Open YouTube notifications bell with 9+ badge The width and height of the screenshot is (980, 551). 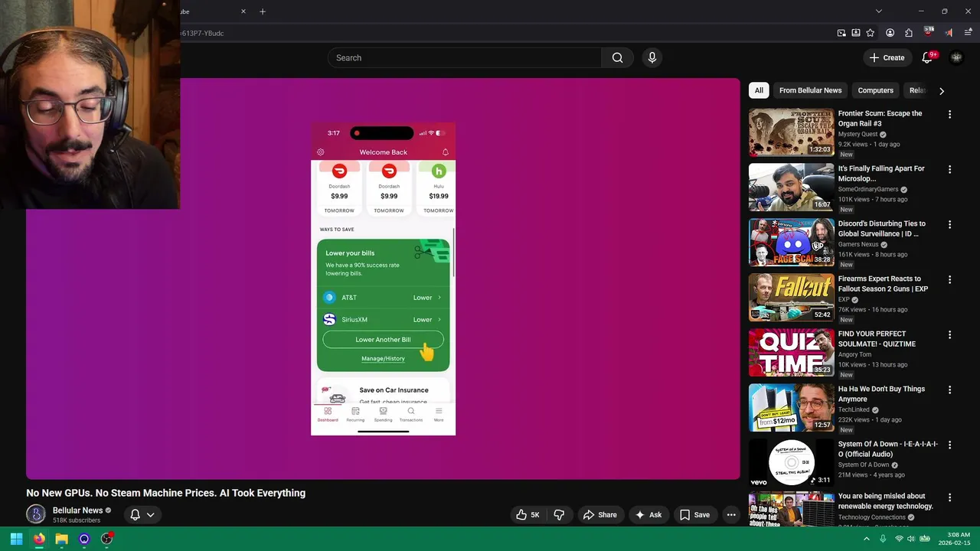click(927, 57)
